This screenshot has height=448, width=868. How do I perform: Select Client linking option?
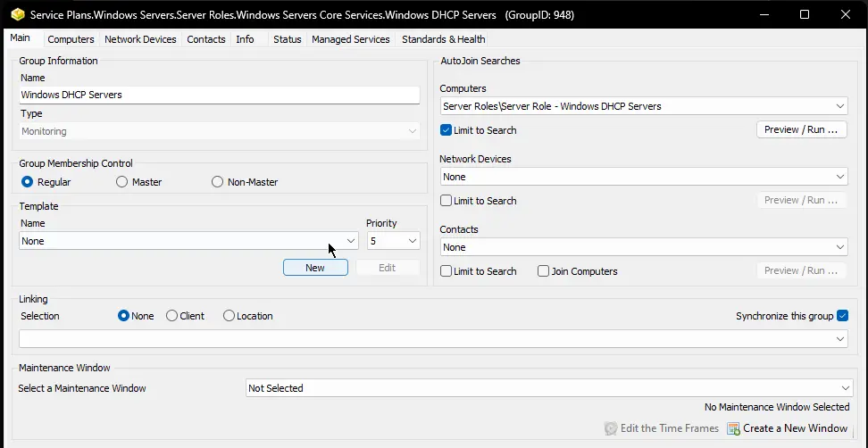pos(171,316)
